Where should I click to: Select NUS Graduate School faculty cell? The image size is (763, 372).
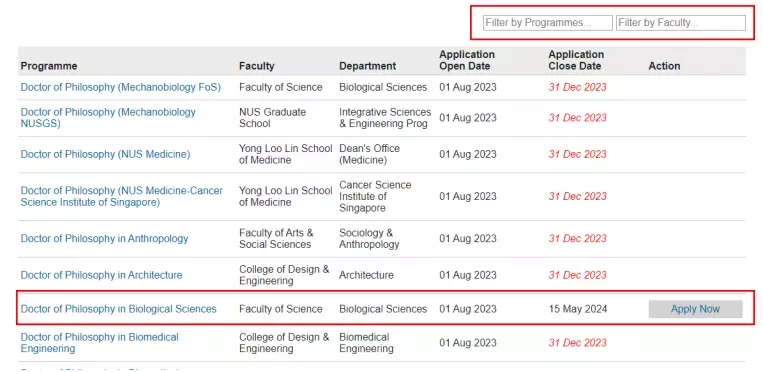pyautogui.click(x=272, y=118)
